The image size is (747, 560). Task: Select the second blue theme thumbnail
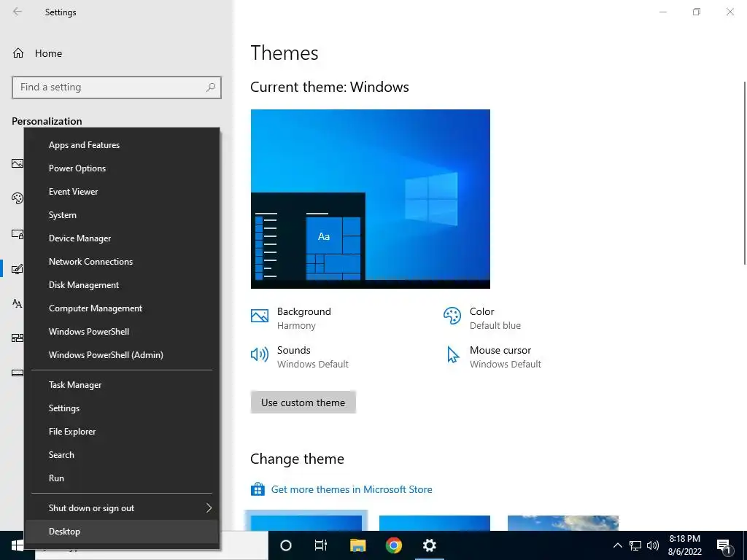point(435,522)
